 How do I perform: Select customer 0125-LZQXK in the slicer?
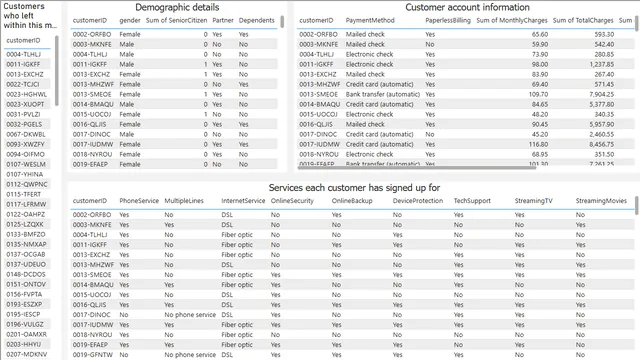(27, 224)
